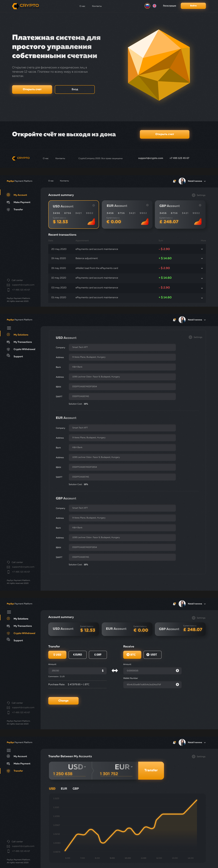
Task: Click the Войти login button
Action: tap(193, 6)
